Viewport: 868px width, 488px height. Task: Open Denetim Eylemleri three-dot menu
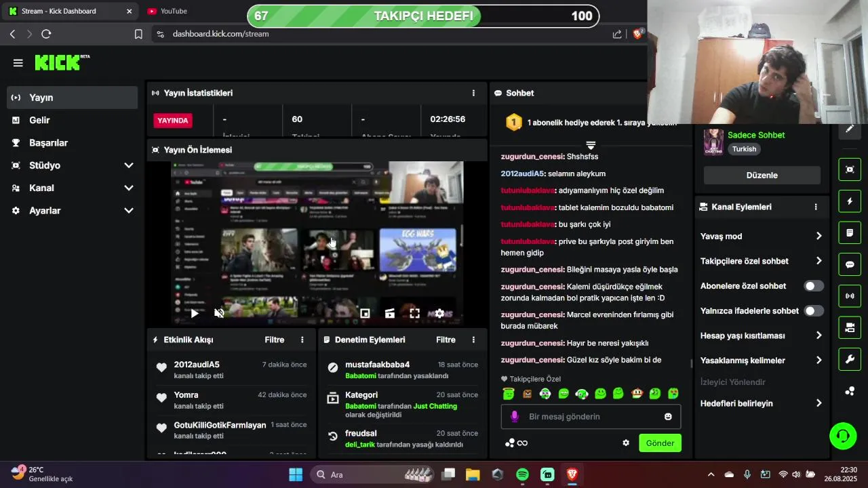point(473,340)
